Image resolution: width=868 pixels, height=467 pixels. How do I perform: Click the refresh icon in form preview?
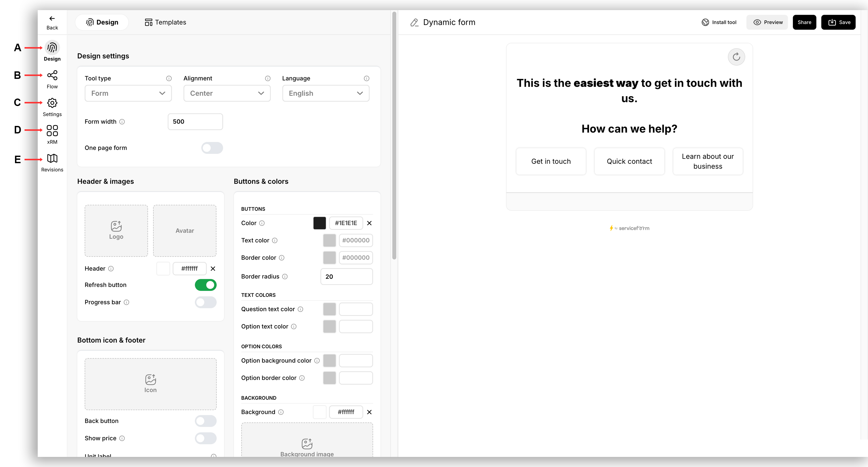point(736,57)
